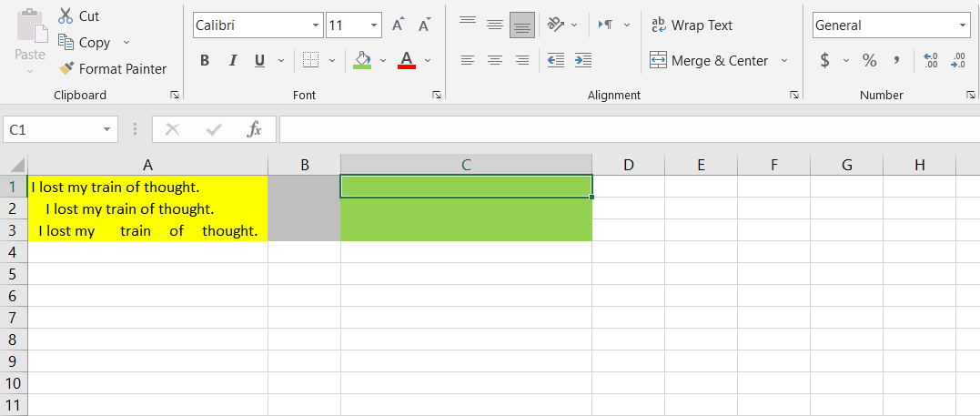Click the Percent Style icon
The image size is (980, 416).
click(x=869, y=61)
